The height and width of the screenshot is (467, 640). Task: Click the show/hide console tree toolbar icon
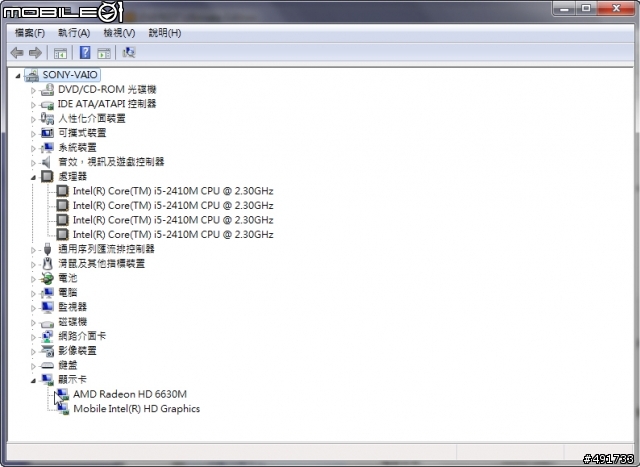[x=60, y=53]
